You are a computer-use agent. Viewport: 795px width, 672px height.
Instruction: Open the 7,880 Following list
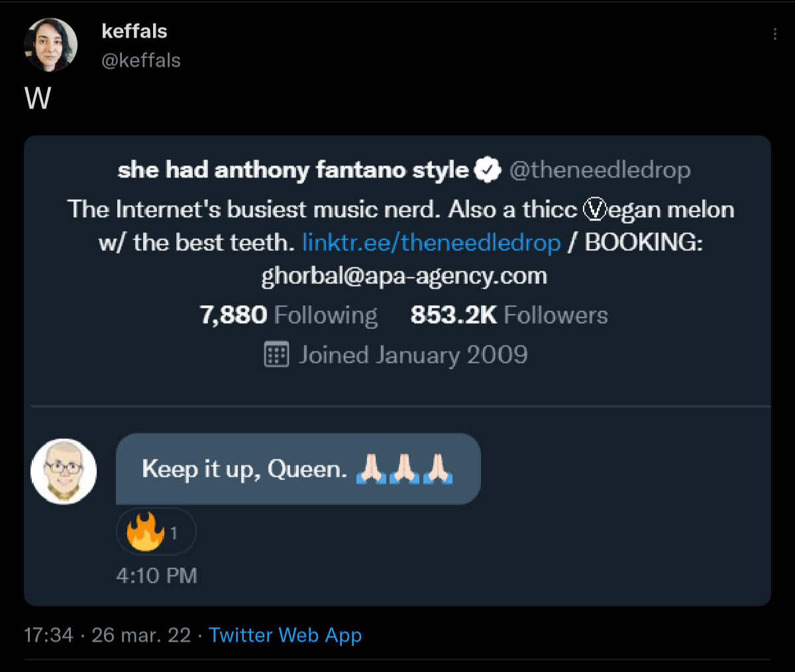(x=288, y=315)
